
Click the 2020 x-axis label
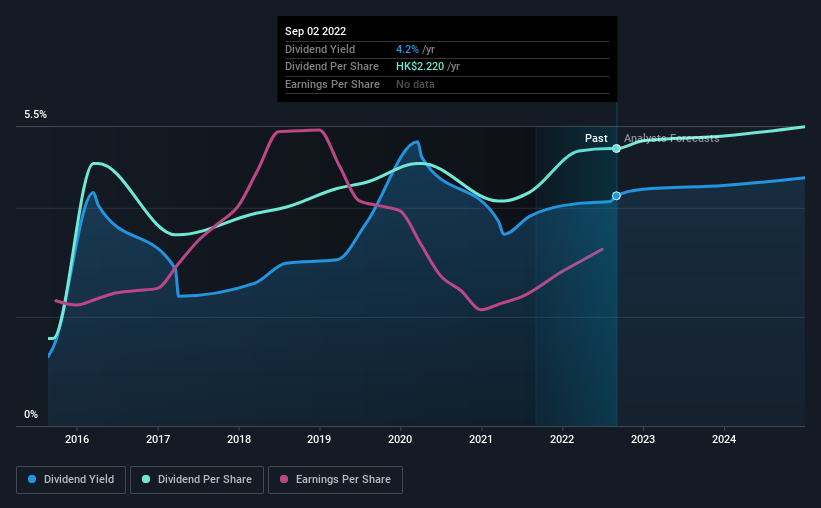(400, 439)
